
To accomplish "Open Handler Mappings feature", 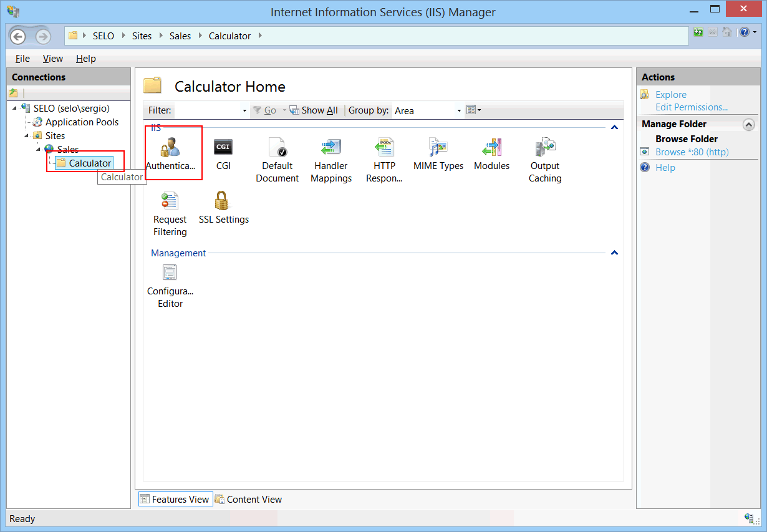I will point(331,160).
